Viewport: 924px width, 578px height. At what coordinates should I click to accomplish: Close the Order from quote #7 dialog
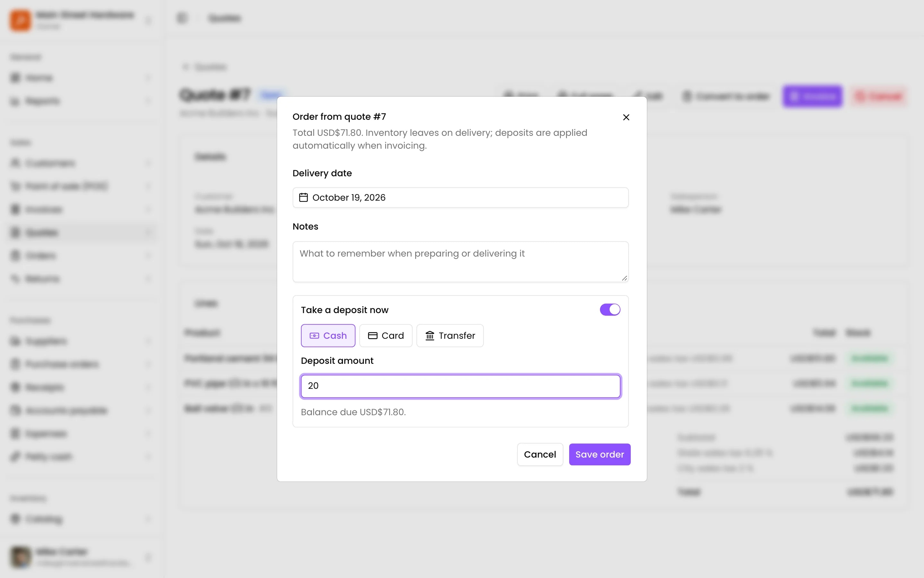point(626,117)
